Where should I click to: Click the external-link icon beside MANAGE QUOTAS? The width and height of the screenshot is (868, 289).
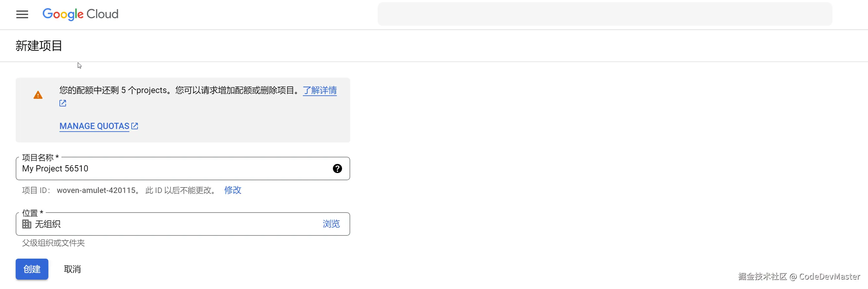pos(135,126)
